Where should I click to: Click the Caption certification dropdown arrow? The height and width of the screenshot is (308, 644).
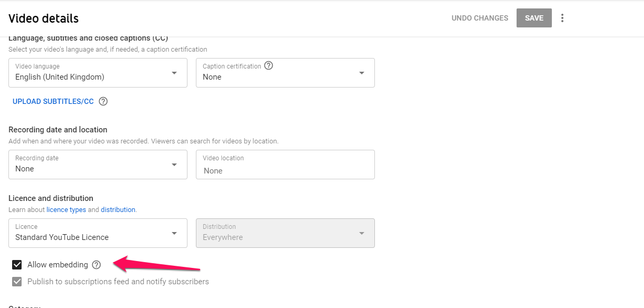(362, 73)
